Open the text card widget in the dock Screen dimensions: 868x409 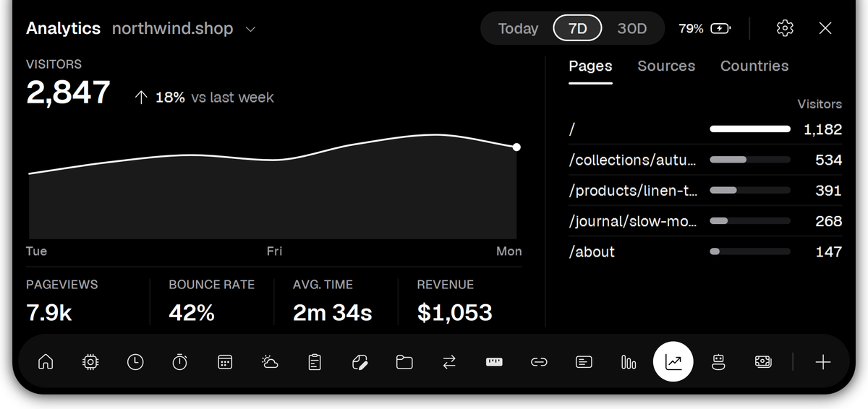pos(584,362)
